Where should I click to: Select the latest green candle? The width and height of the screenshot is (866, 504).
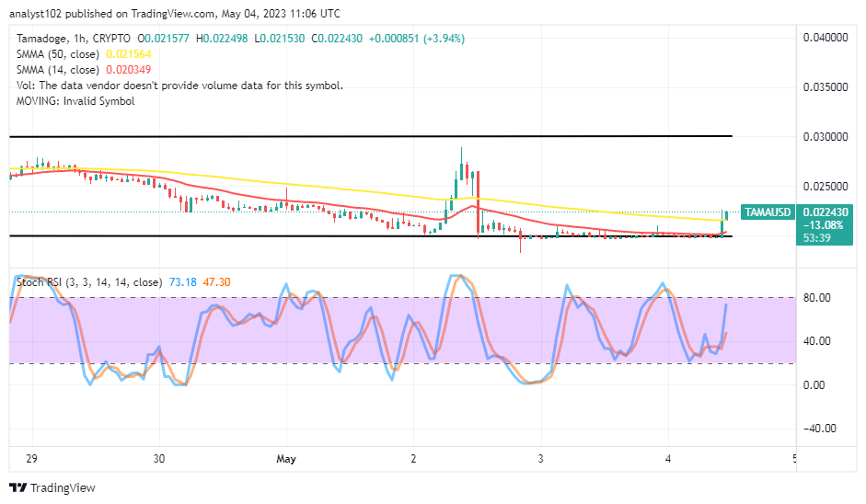(x=726, y=215)
